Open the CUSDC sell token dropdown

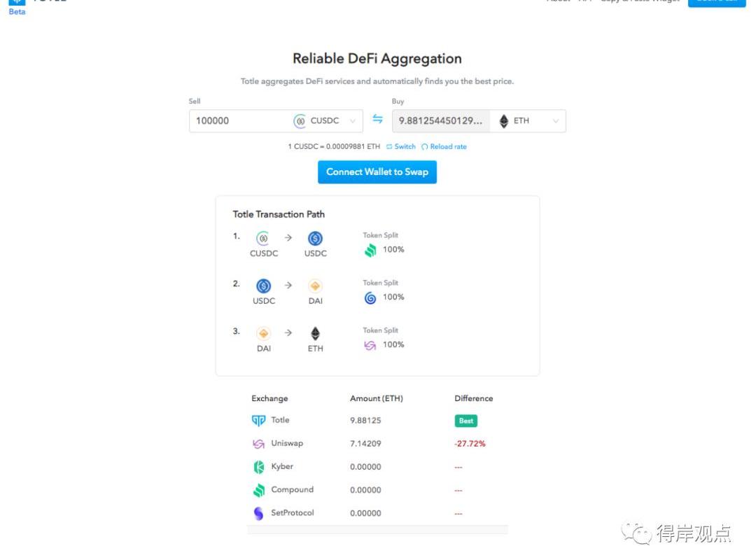pyautogui.click(x=325, y=121)
